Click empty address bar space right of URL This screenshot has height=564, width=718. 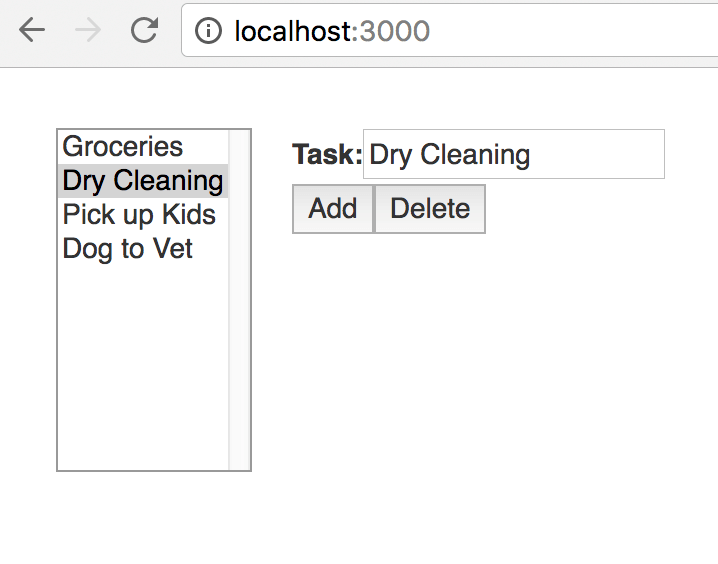(570, 32)
